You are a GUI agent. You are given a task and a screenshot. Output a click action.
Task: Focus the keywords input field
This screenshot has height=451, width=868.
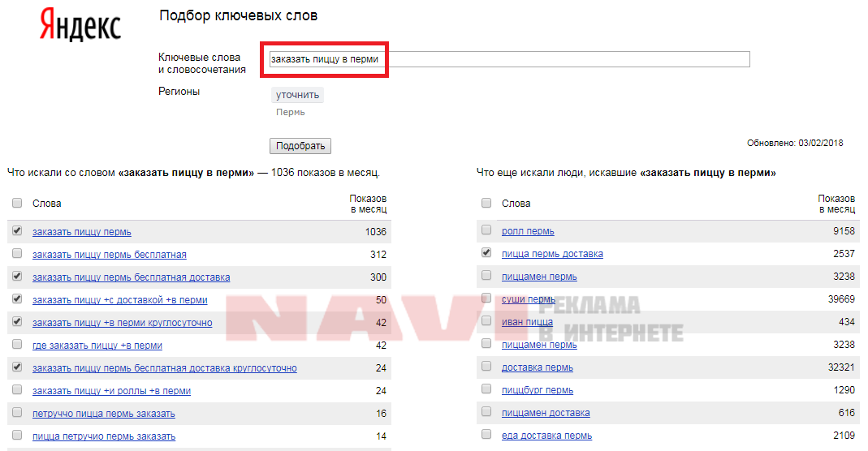click(509, 59)
